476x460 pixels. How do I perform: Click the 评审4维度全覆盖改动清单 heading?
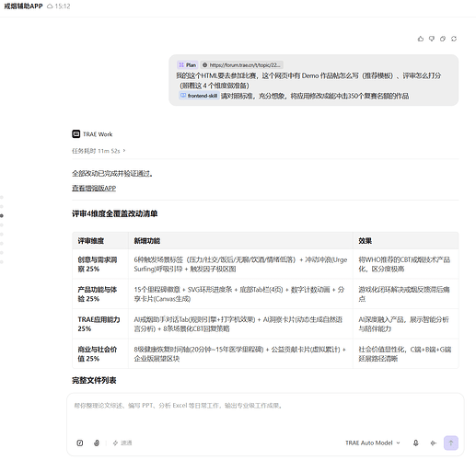click(115, 213)
